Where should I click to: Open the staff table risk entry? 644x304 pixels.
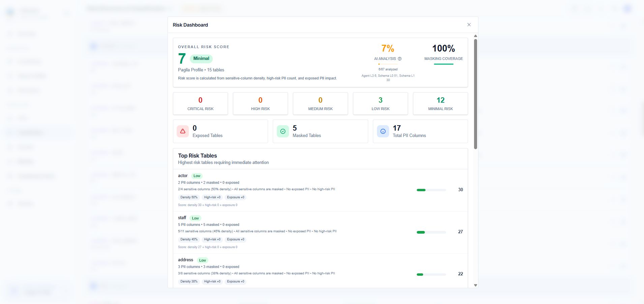point(320,232)
